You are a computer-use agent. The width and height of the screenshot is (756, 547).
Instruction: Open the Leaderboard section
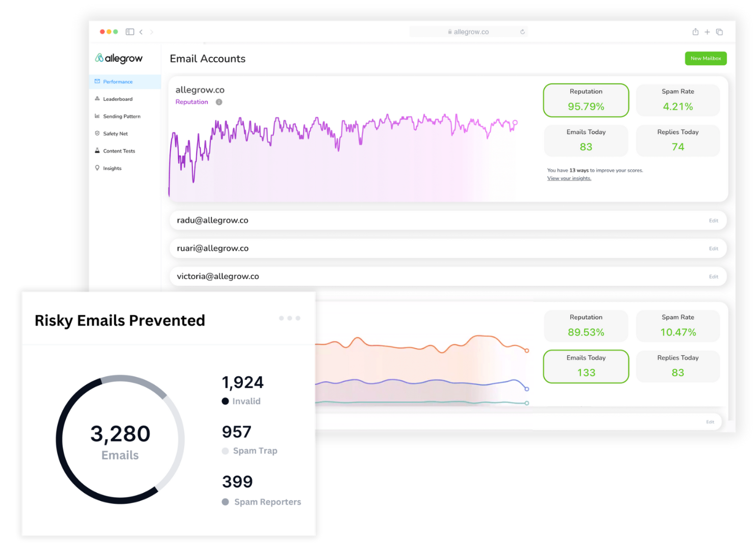click(117, 99)
